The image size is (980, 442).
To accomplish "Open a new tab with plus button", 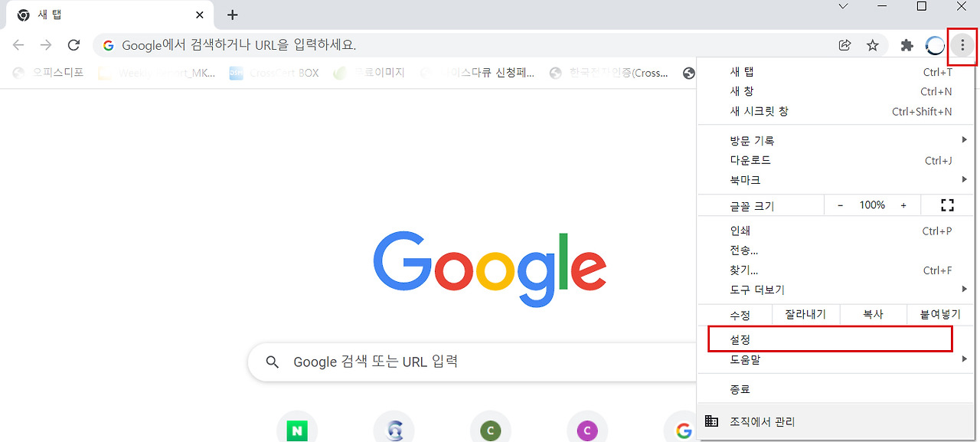I will [x=233, y=15].
